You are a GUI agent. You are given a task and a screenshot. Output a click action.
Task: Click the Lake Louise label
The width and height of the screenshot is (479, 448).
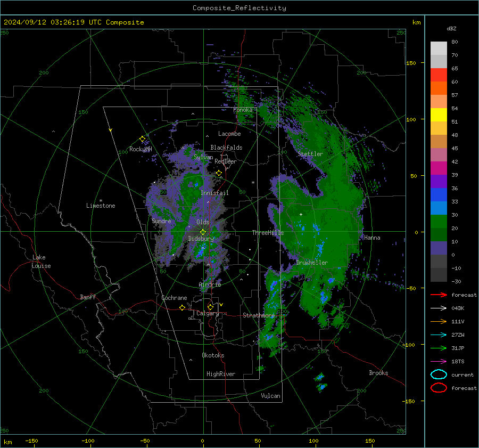[x=42, y=262]
